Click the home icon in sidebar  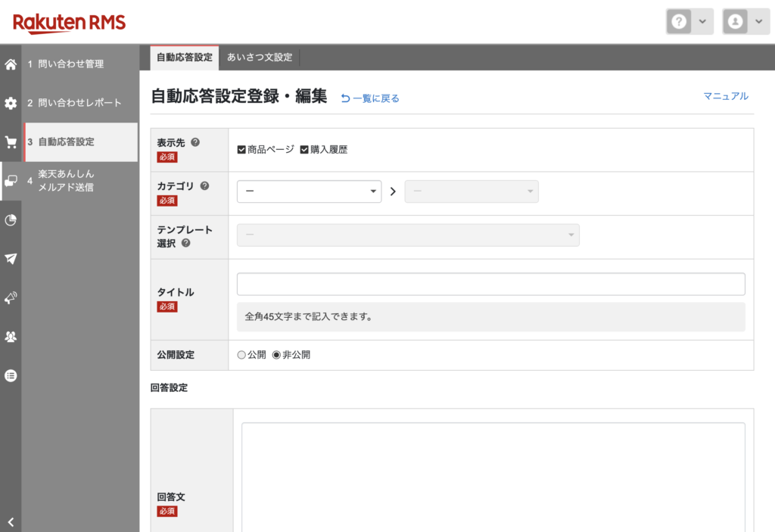coord(11,64)
